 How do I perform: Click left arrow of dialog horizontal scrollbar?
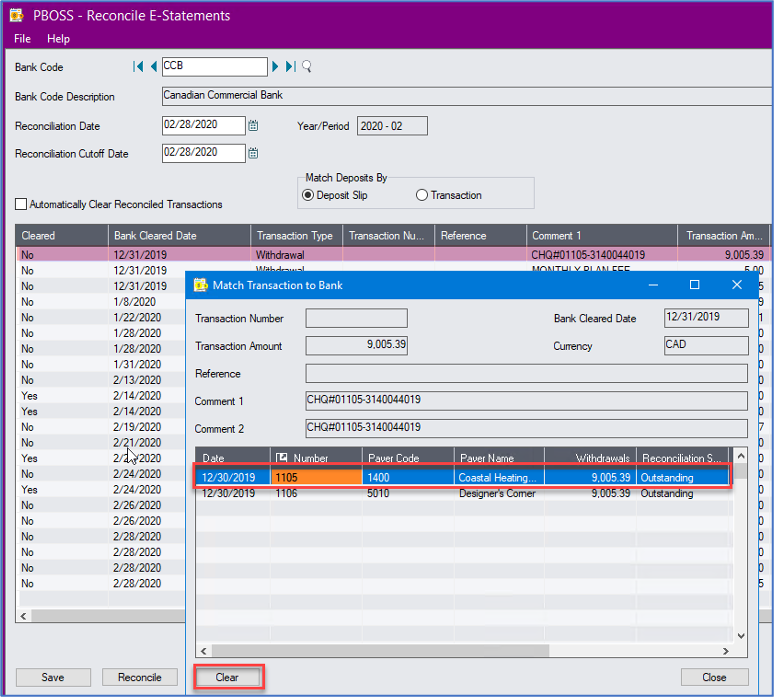pyautogui.click(x=204, y=651)
